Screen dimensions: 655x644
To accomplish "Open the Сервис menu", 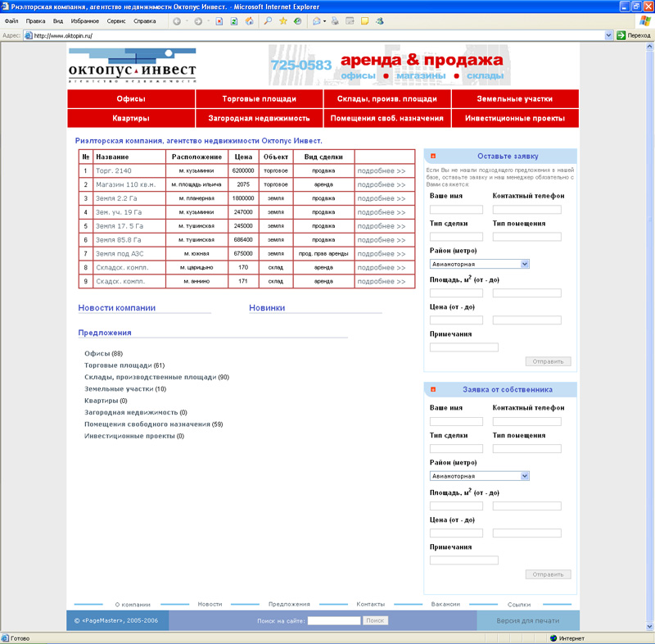I will pyautogui.click(x=116, y=21).
